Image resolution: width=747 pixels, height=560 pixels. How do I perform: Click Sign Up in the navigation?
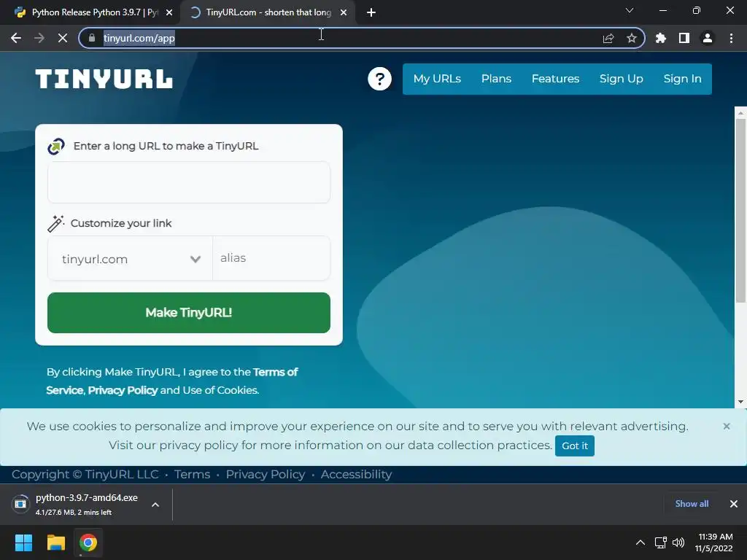click(x=622, y=79)
